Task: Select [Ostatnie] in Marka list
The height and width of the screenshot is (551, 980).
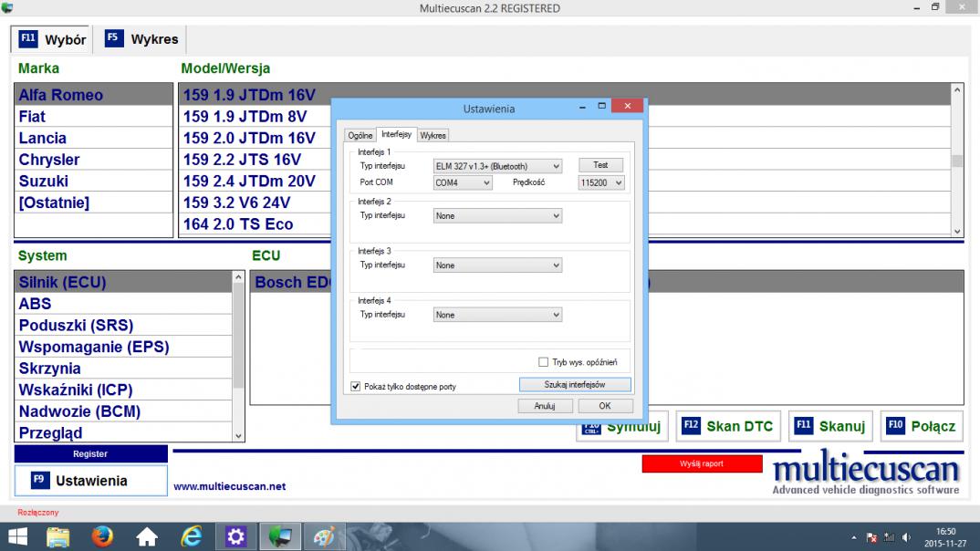Action: [x=94, y=203]
